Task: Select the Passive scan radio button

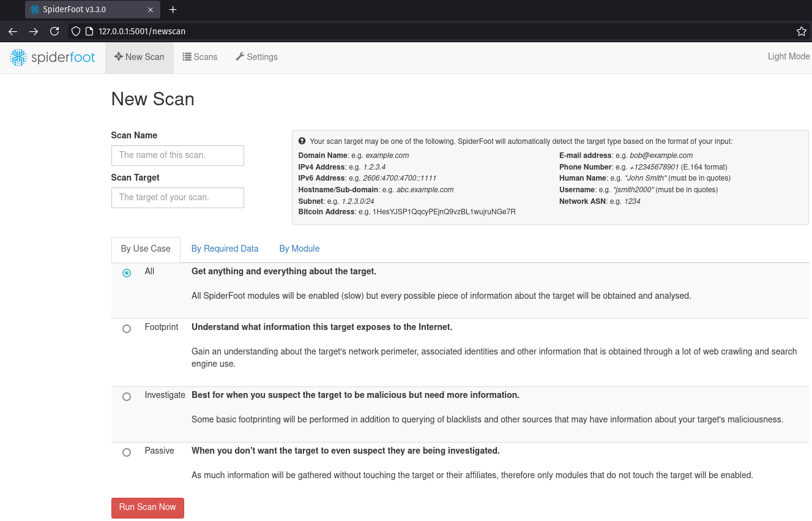Action: [127, 452]
